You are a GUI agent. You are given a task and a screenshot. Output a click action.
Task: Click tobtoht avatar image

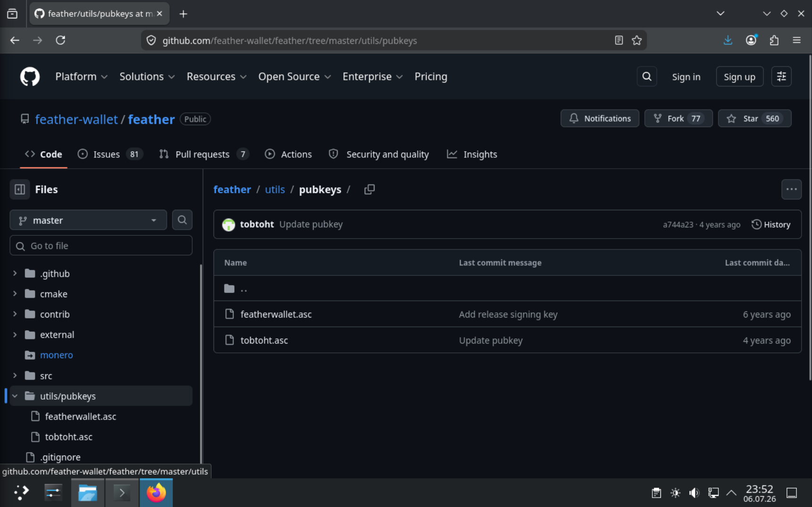pyautogui.click(x=229, y=224)
